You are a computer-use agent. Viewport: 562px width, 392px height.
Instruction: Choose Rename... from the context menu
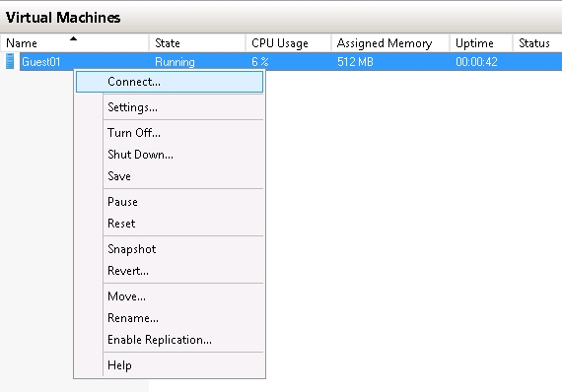tap(170, 318)
